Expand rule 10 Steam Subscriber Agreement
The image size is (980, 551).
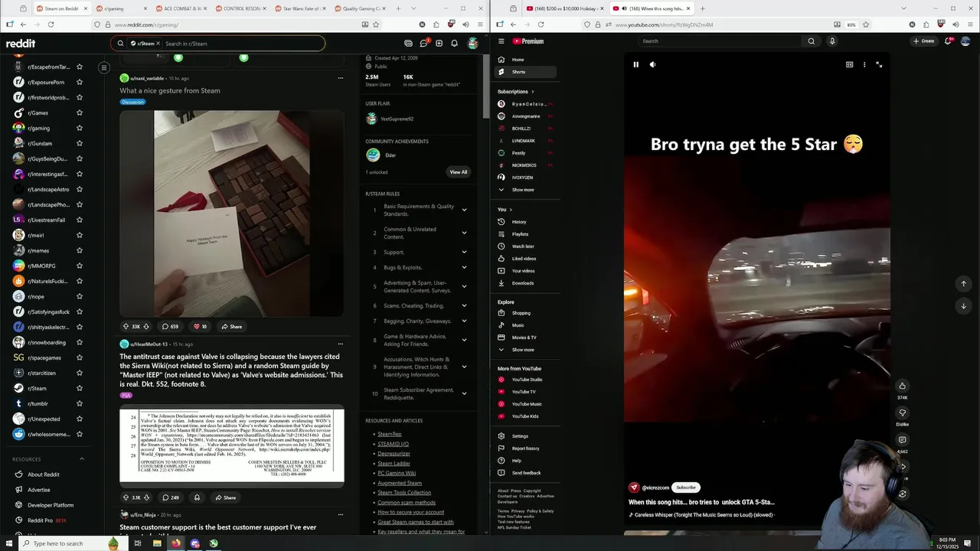[464, 393]
